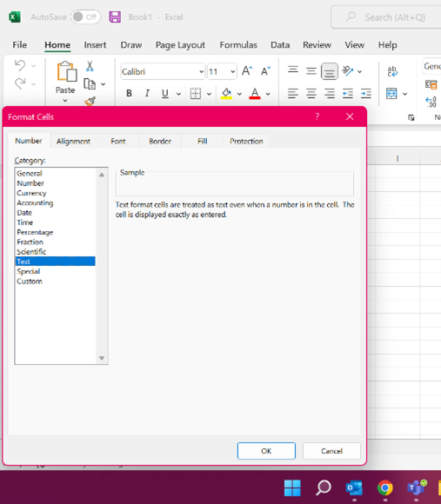The image size is (441, 504).
Task: Open the Orientation text angle icon
Action: pyautogui.click(x=348, y=71)
